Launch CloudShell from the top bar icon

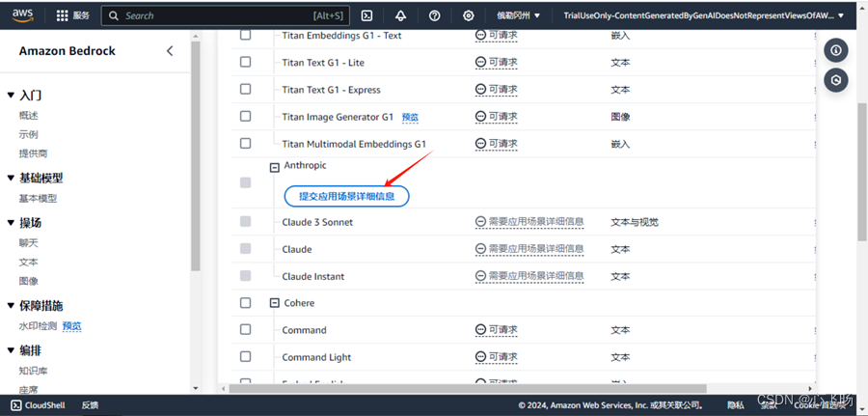click(x=366, y=15)
